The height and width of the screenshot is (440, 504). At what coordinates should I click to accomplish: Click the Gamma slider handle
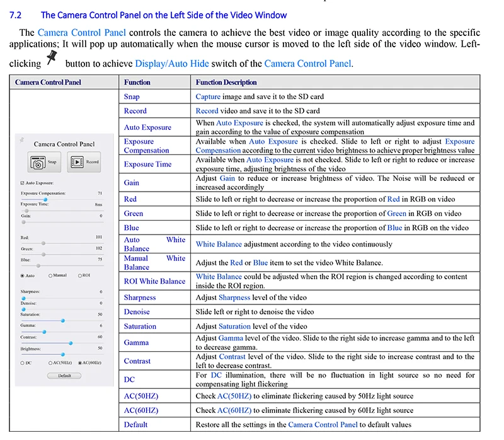pos(44,332)
